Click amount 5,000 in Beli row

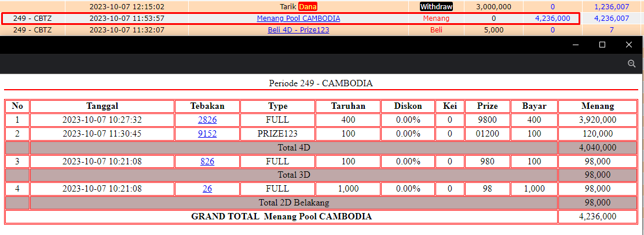[493, 30]
